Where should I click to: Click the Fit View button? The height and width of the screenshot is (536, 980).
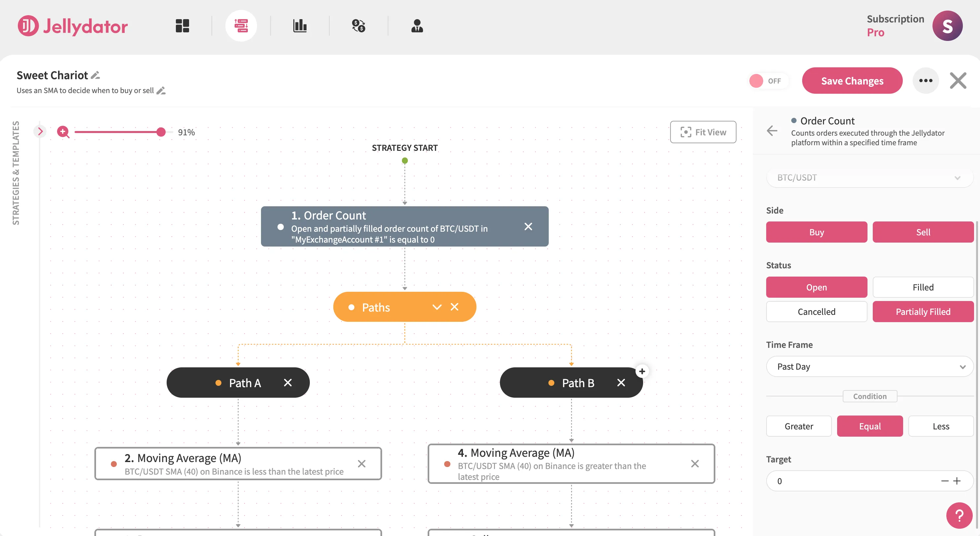click(x=702, y=132)
